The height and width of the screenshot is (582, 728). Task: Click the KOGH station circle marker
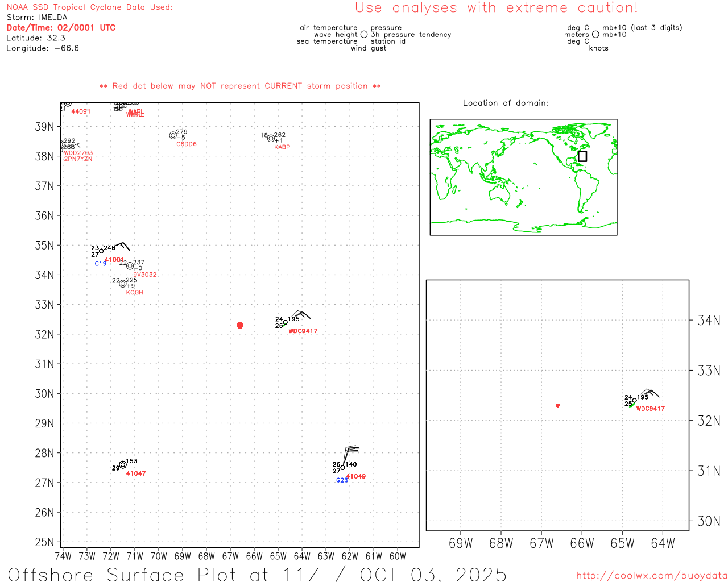click(123, 284)
